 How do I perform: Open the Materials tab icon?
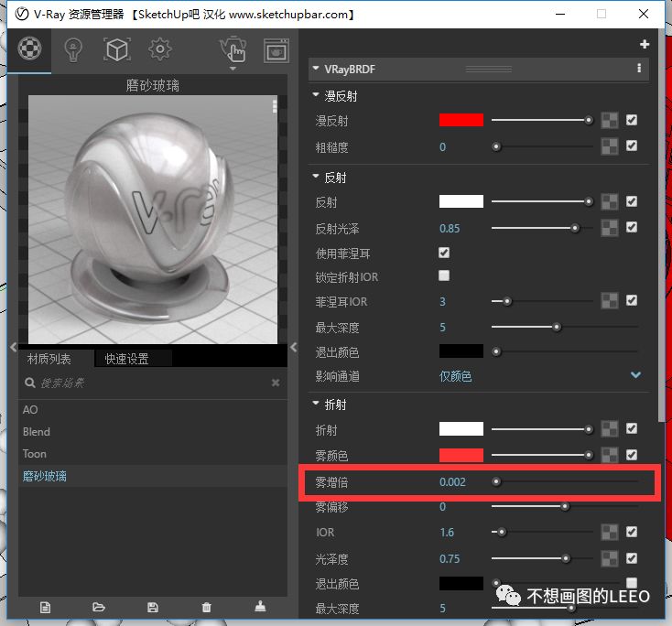tap(29, 48)
